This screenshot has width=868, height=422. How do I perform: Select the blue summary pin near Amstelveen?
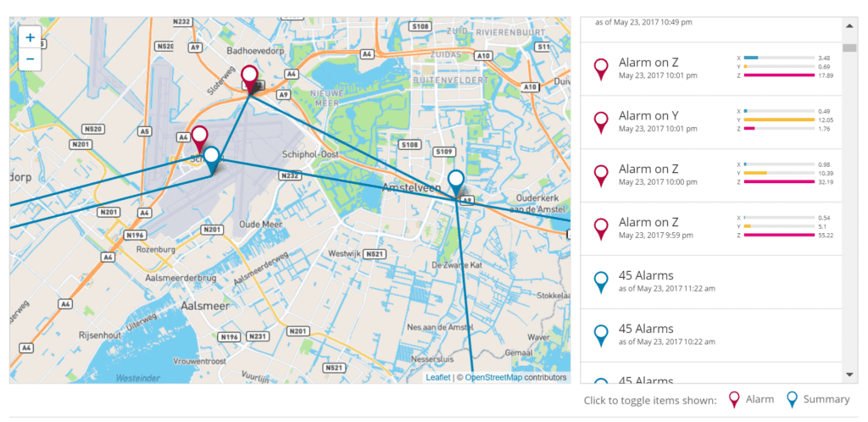click(455, 184)
